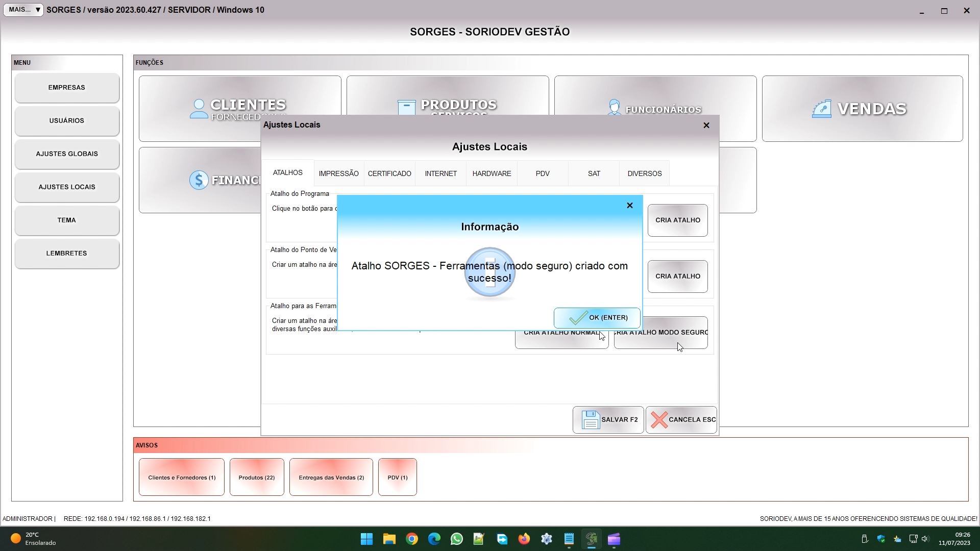Open the blue notepad taskbar icon
The height and width of the screenshot is (551, 980).
tap(569, 539)
